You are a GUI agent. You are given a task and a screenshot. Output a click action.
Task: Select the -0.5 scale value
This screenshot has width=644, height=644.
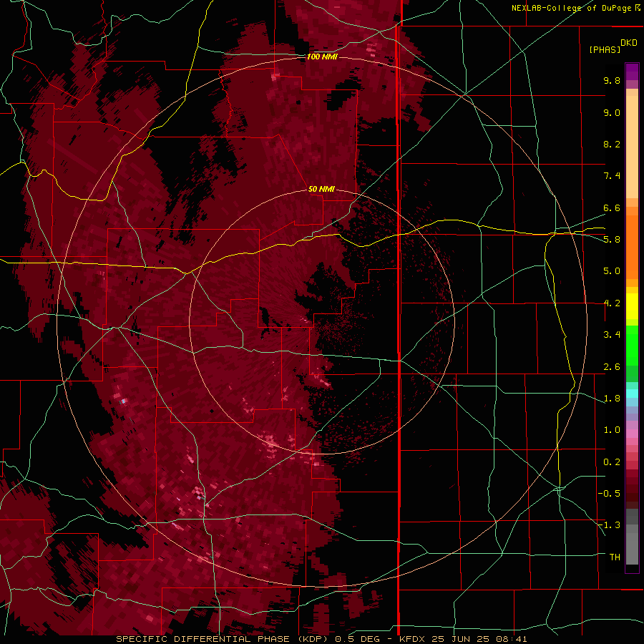pyautogui.click(x=610, y=494)
